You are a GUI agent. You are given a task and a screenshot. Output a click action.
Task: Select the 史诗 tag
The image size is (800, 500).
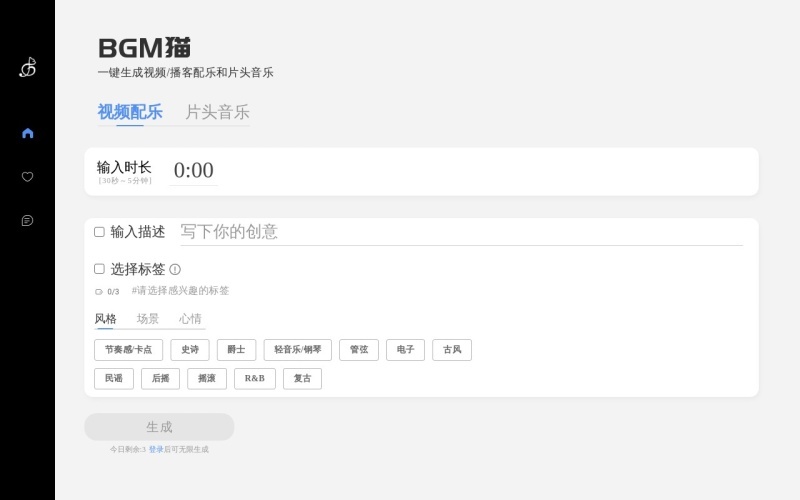(190, 350)
